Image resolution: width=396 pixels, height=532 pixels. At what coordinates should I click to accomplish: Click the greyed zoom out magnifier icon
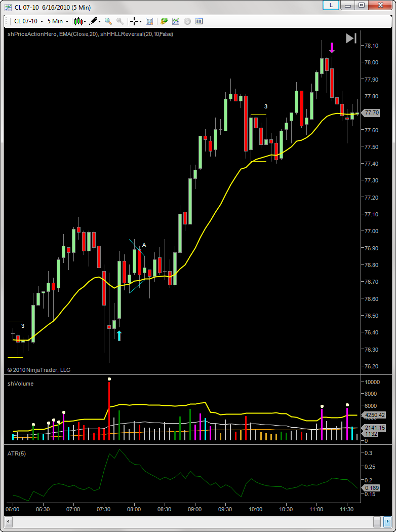[x=120, y=21]
